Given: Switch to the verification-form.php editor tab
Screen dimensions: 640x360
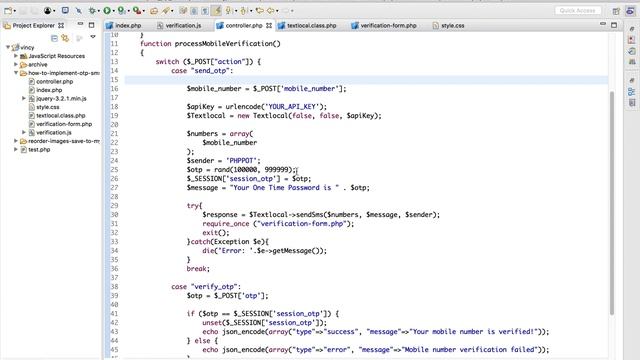Looking at the screenshot, I should [384, 25].
